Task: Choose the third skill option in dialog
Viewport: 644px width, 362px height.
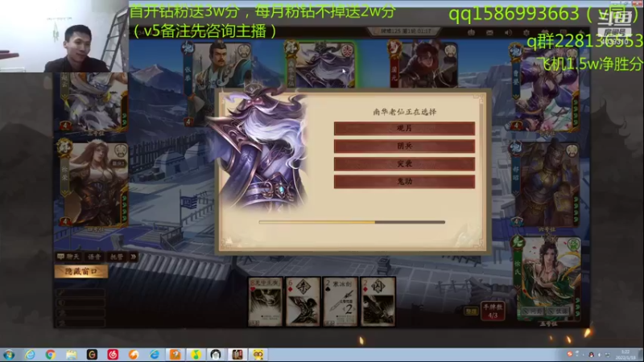Action: pos(404,164)
